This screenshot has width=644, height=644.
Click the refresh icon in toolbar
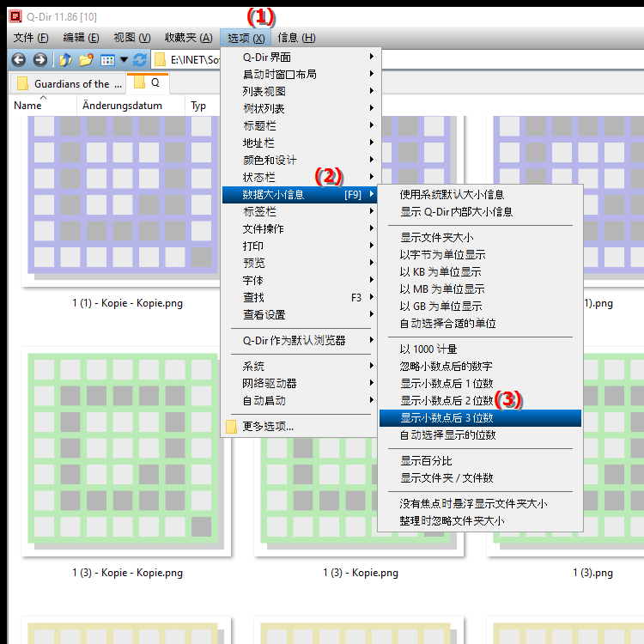tap(140, 60)
